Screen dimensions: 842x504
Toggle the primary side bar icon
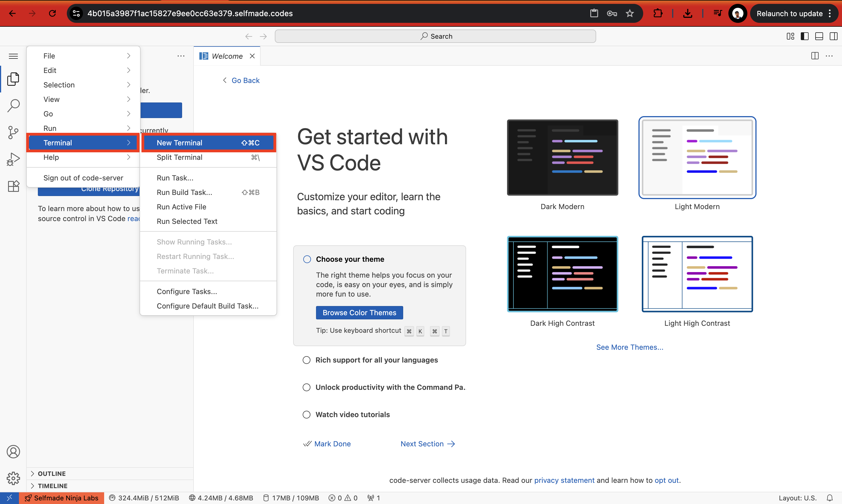tap(805, 36)
